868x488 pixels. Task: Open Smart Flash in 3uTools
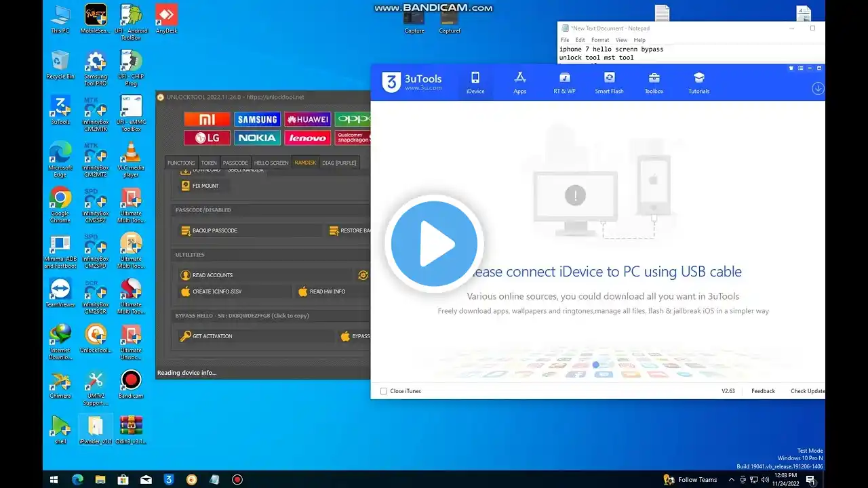[609, 82]
